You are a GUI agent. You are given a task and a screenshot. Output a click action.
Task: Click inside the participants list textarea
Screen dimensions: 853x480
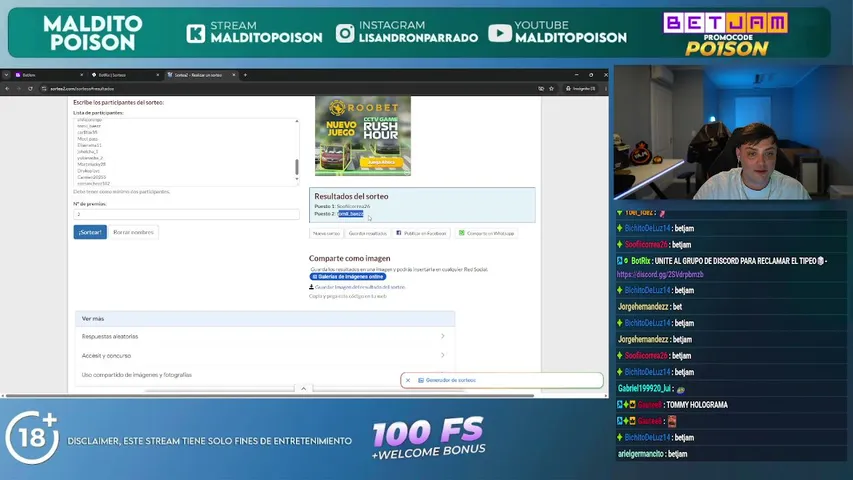(x=184, y=152)
